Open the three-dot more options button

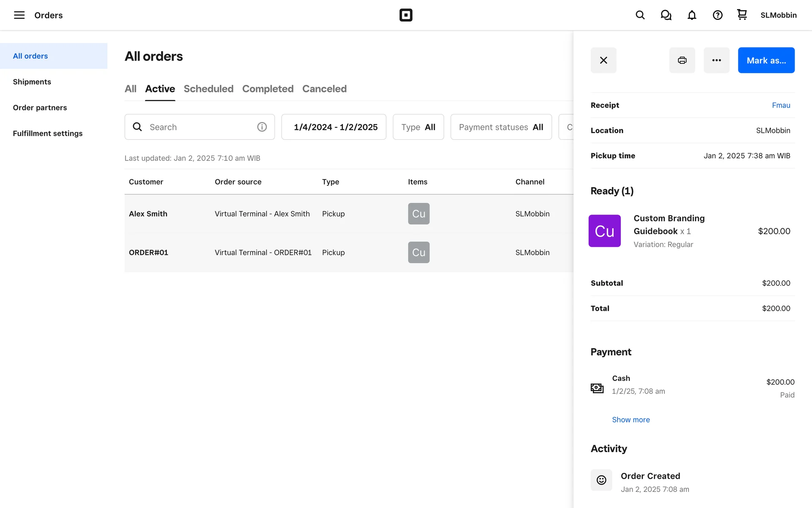pos(716,60)
